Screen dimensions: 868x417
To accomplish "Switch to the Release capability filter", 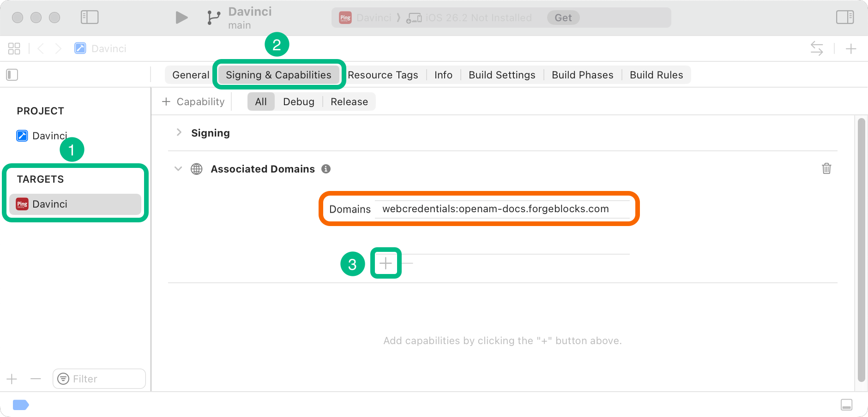I will pyautogui.click(x=349, y=101).
